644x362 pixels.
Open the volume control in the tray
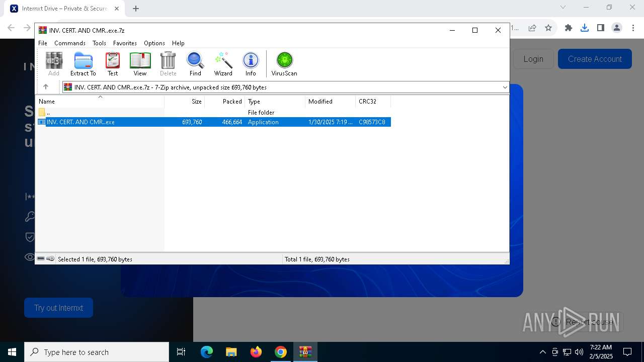(x=579, y=352)
